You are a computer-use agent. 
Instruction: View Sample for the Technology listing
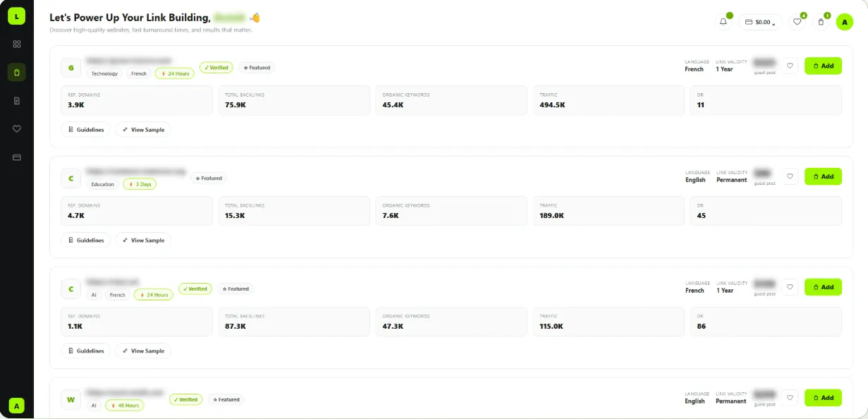coord(143,130)
